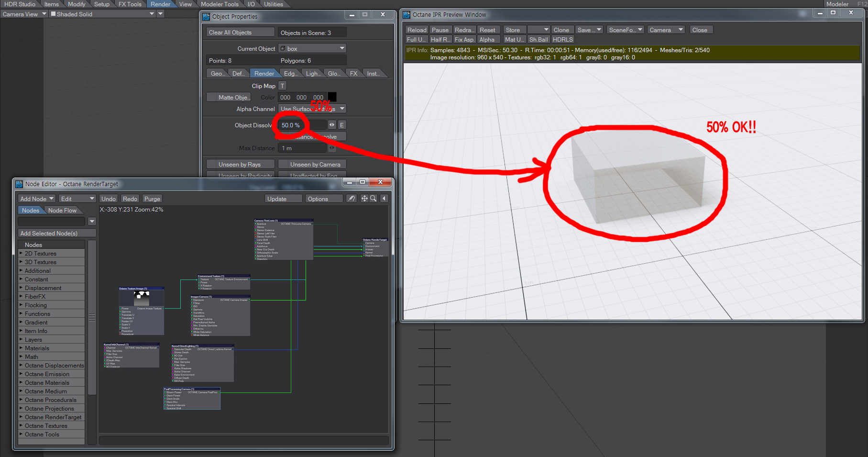The width and height of the screenshot is (868, 457).
Task: Expand the Octane RenderTarget category
Action: pyautogui.click(x=21, y=417)
